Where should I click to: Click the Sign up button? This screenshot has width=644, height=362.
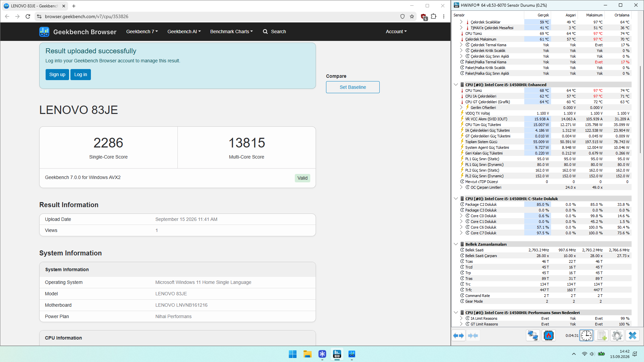click(x=57, y=74)
